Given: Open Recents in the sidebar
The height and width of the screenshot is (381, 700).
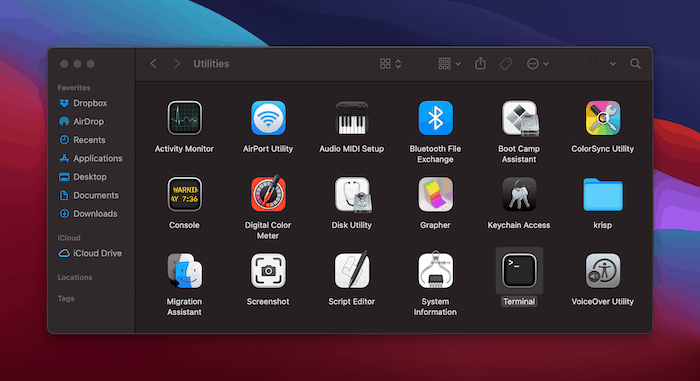Looking at the screenshot, I should tap(82, 140).
